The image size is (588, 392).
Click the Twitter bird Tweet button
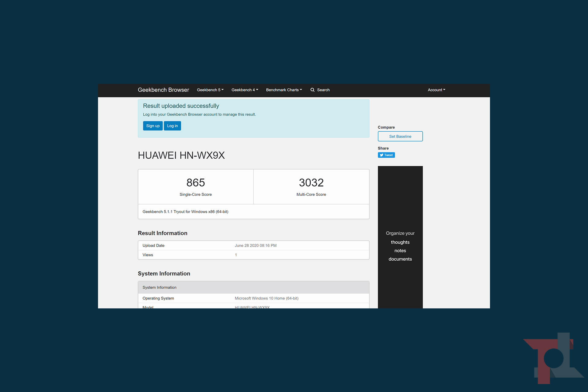tap(386, 155)
